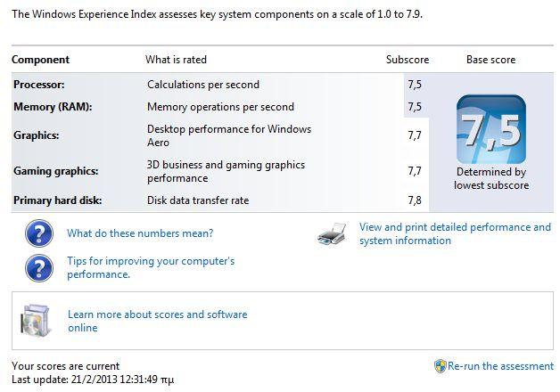560x392 pixels.
Task: Click the Component column header
Action: 40,60
